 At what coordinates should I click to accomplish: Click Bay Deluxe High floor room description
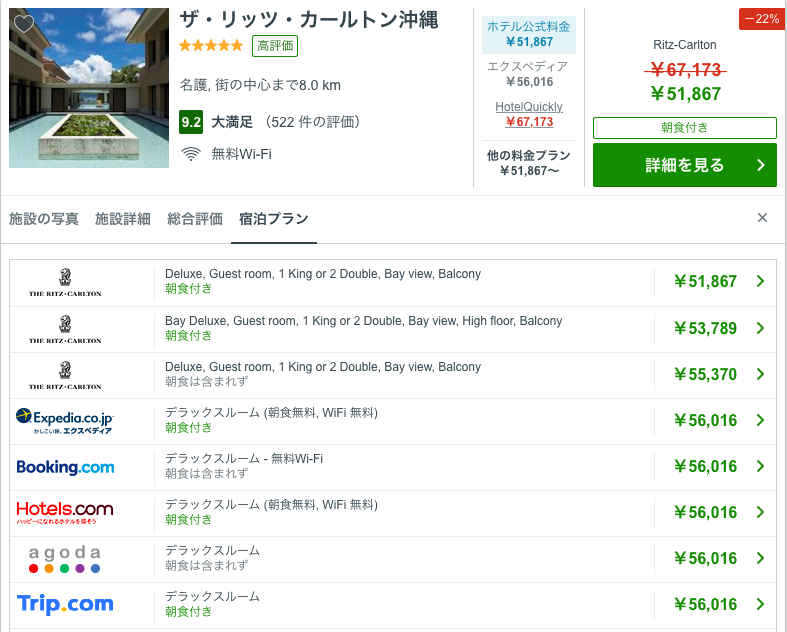[363, 321]
